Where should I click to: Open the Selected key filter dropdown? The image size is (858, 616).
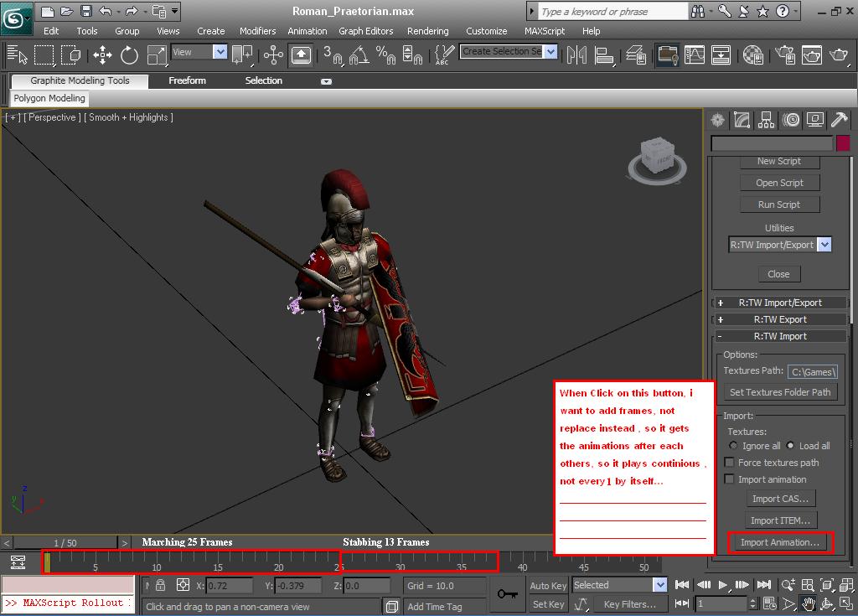click(660, 585)
